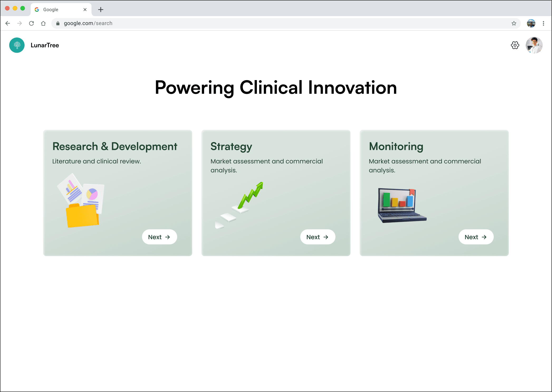Click the lock site info icon
Viewport: 552px width, 392px height.
tap(58, 23)
